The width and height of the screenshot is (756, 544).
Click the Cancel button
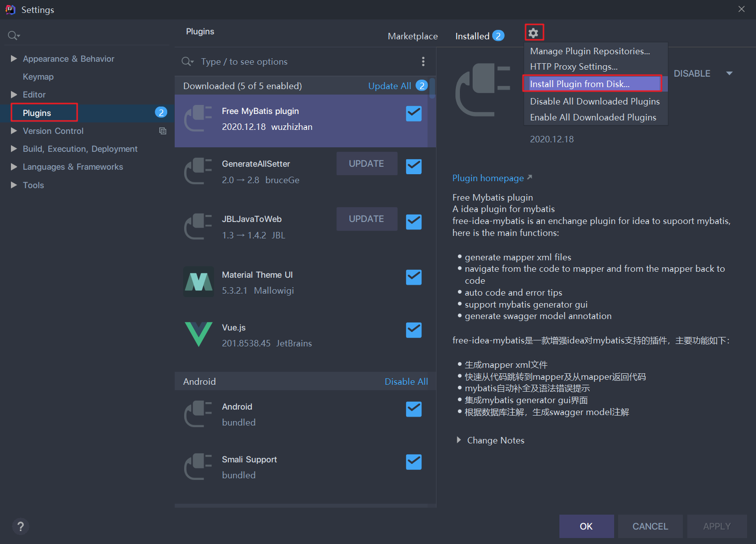point(650,526)
